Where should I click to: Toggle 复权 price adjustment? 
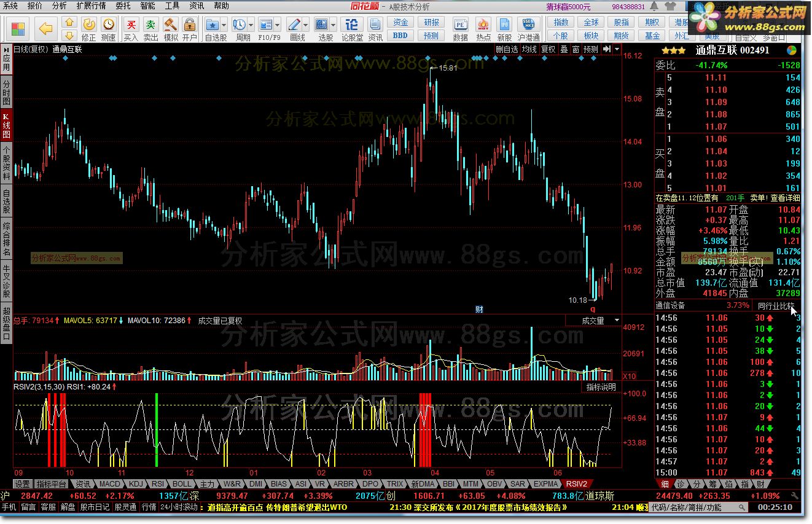[548, 49]
